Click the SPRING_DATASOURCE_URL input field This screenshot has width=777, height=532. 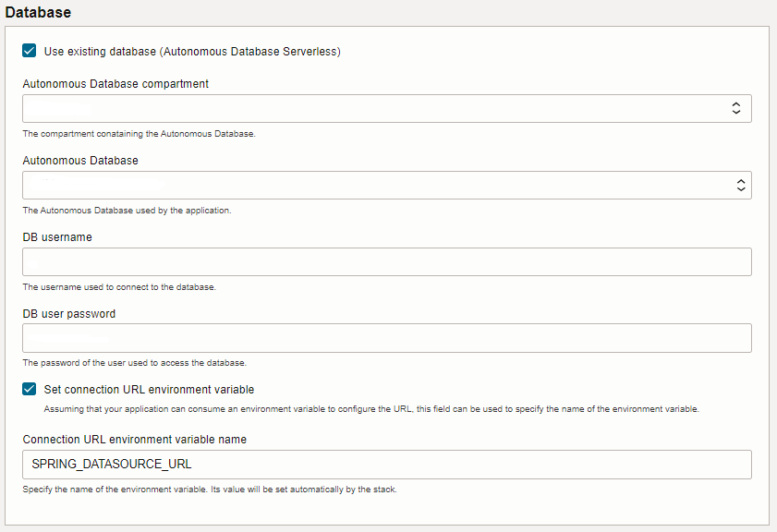(x=387, y=465)
